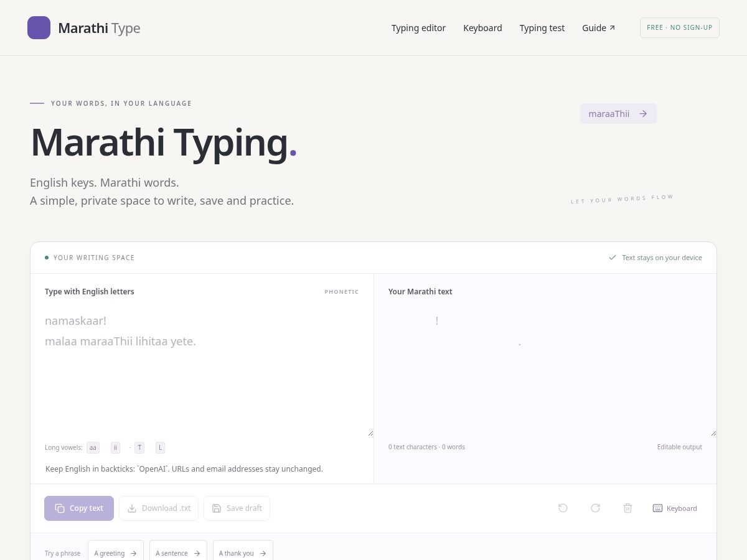Click the redo arrow icon
Screen dimensions: 747x560
coord(595,508)
